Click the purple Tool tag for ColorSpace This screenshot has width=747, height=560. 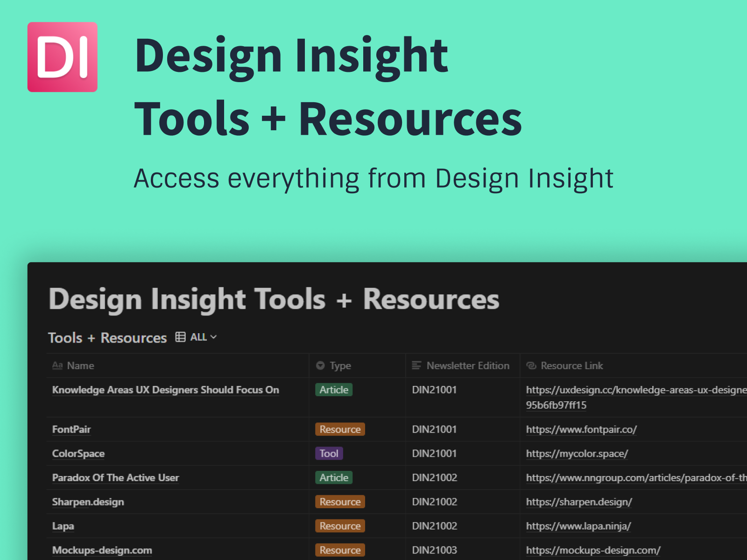[x=329, y=453]
